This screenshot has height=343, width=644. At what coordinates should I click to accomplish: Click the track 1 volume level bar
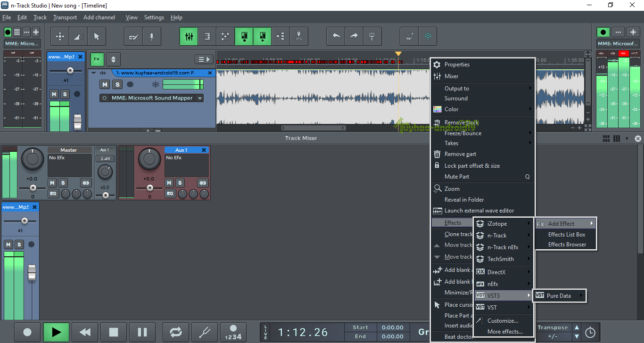click(183, 84)
